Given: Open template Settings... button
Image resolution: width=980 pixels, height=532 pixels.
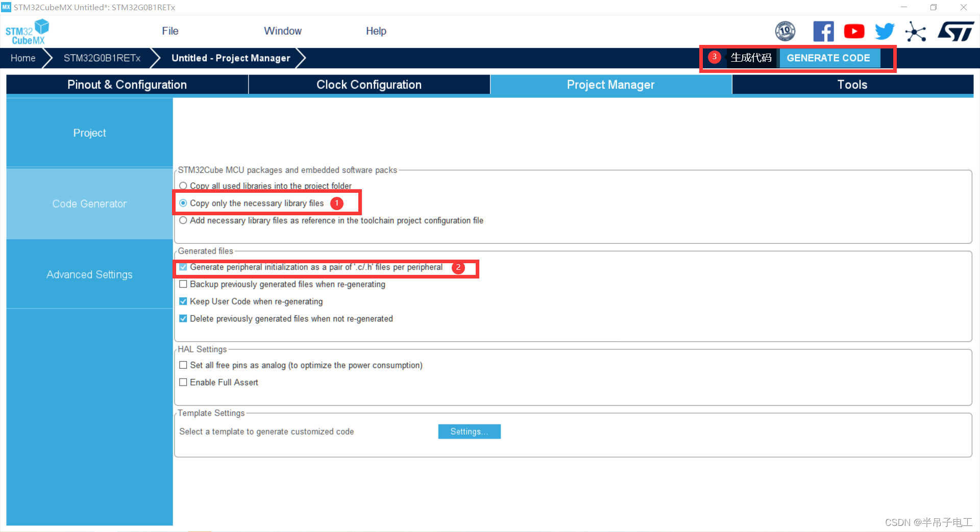Looking at the screenshot, I should [469, 432].
